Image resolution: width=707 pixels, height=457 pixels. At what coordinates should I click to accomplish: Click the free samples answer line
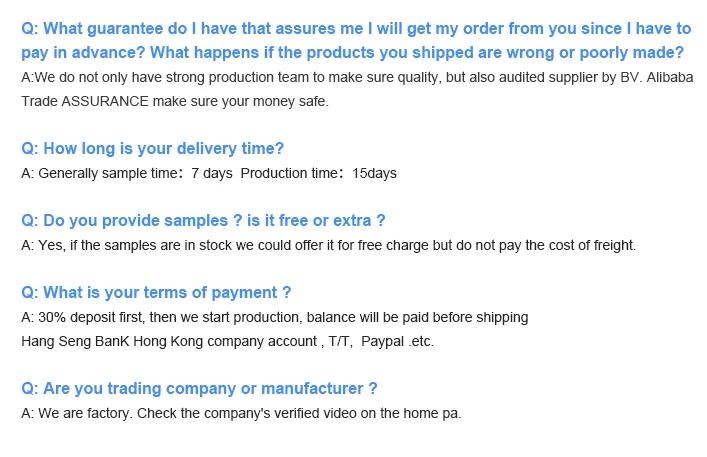point(328,245)
